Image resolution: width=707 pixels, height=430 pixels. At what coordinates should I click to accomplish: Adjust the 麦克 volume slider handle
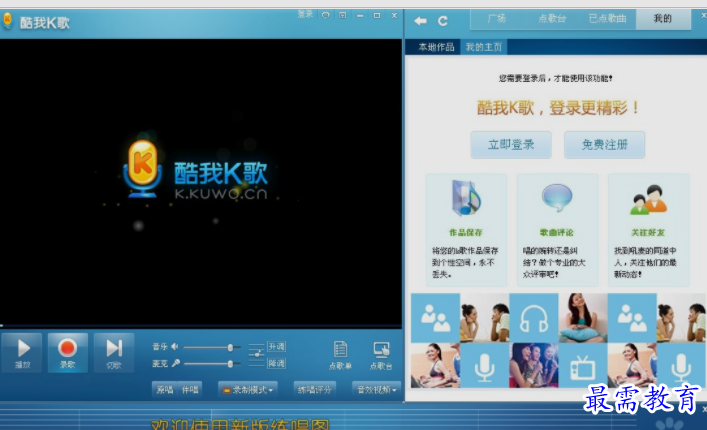click(230, 364)
